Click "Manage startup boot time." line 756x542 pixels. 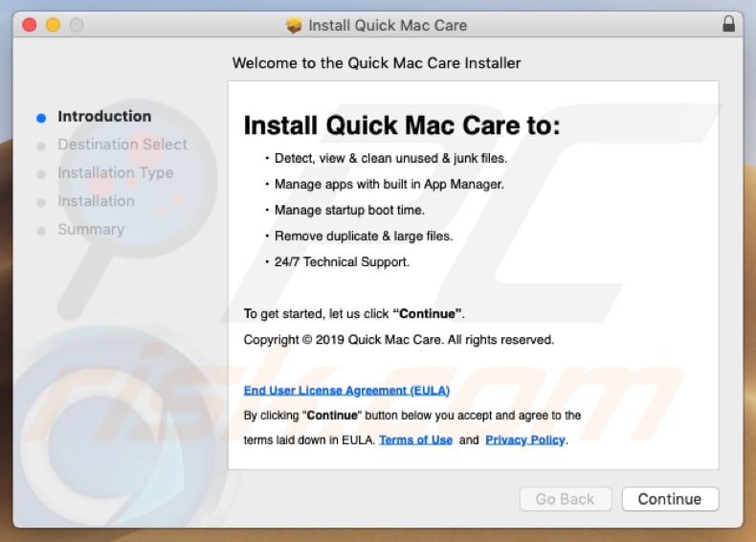click(x=349, y=210)
